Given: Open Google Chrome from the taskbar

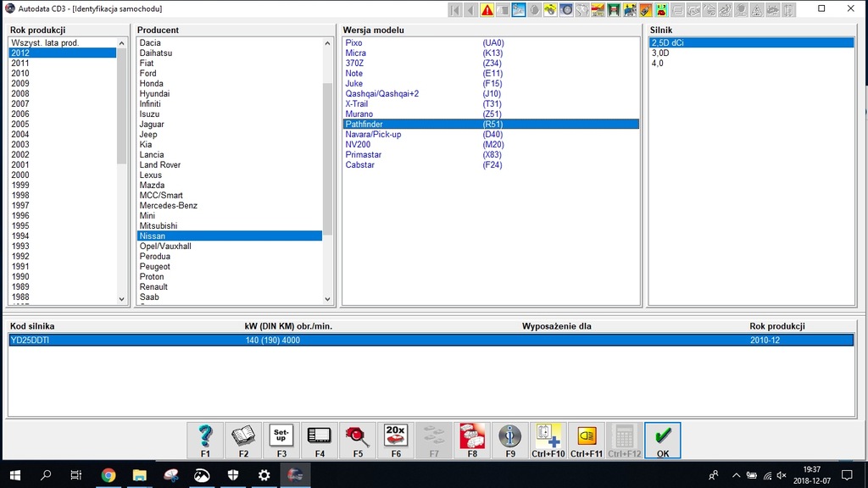Looking at the screenshot, I should pyautogui.click(x=108, y=474).
